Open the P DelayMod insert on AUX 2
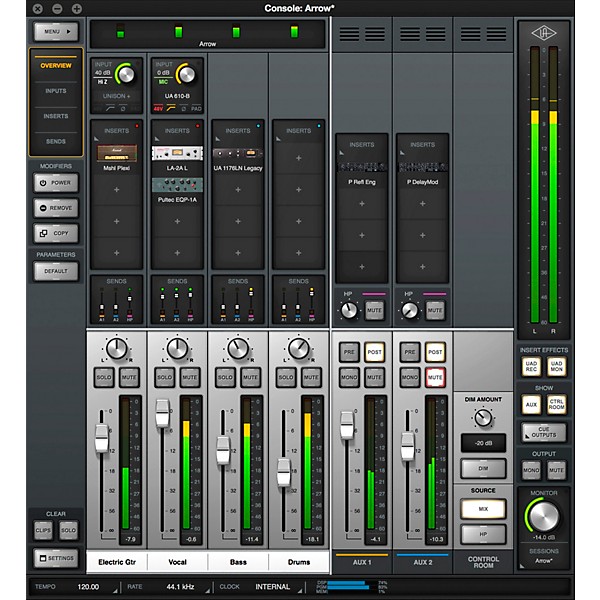 tap(422, 167)
